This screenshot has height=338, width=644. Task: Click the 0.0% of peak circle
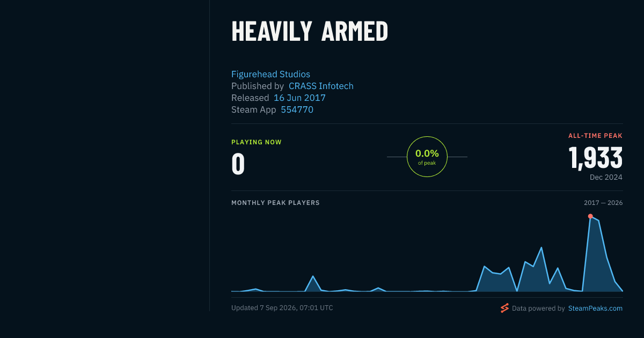[x=427, y=157]
